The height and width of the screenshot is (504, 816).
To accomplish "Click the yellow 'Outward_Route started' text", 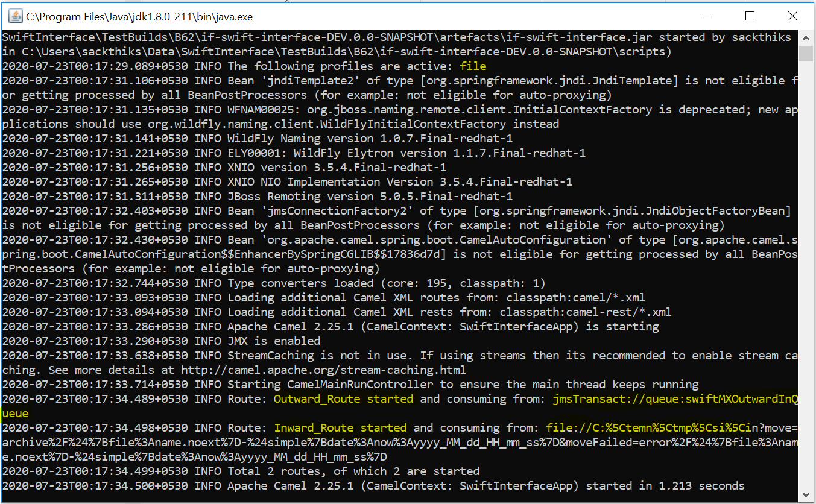I will (x=344, y=399).
